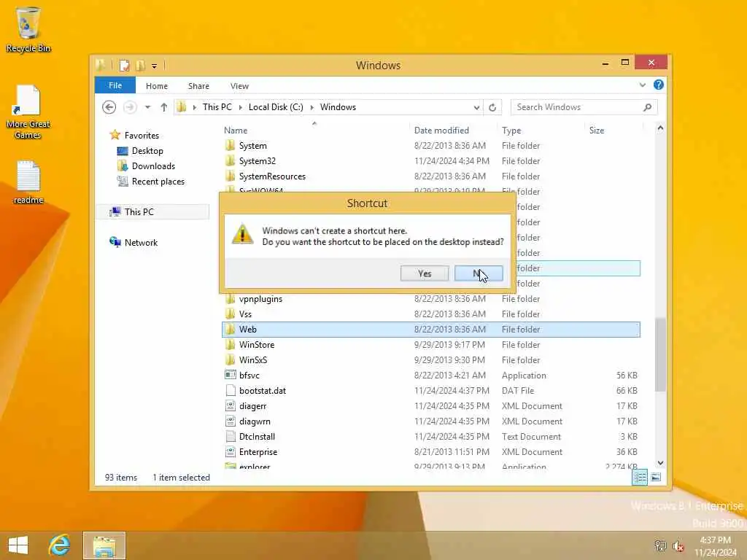
Task: Click the Properties quick access icon
Action: [124, 65]
